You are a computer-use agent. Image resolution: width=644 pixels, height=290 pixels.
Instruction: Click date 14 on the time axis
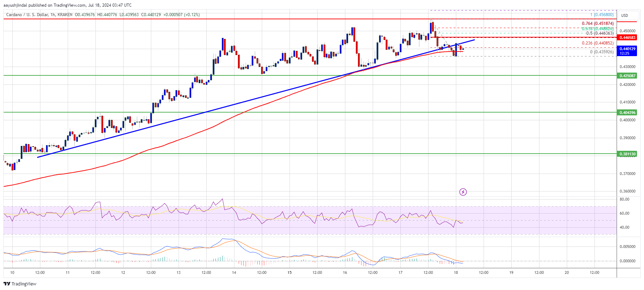pyautogui.click(x=234, y=272)
